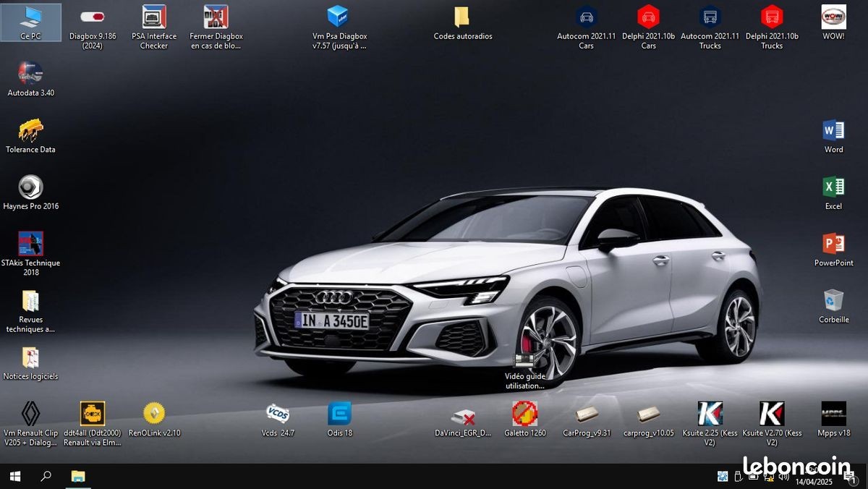The height and width of the screenshot is (489, 868).
Task: Launch Galetto 1260
Action: tap(524, 414)
